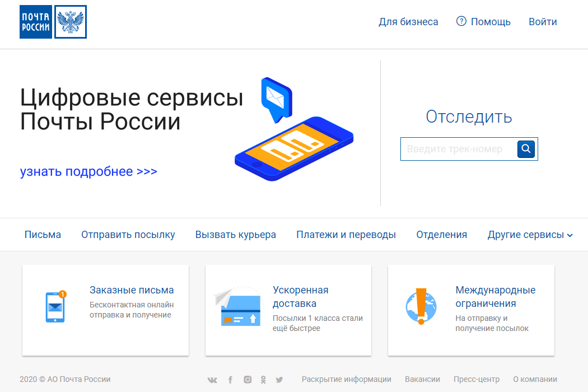Follow the узнать подробнее >>> link
588x392 pixels.
click(88, 171)
